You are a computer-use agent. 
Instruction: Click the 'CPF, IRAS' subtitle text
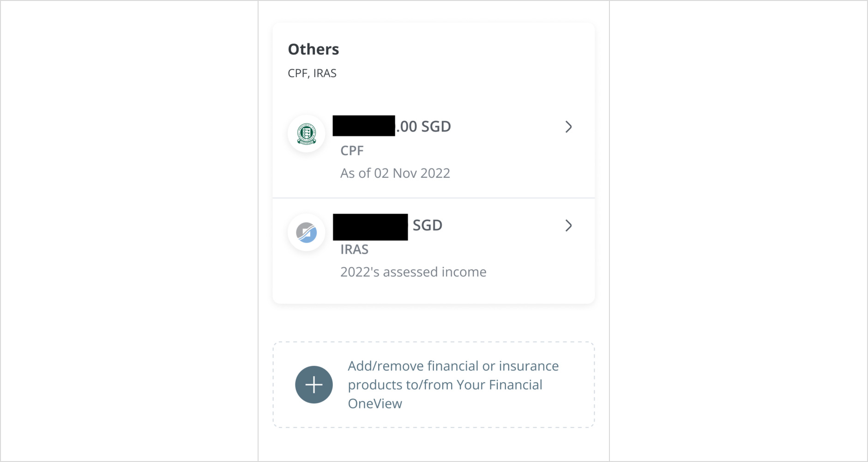pos(312,73)
